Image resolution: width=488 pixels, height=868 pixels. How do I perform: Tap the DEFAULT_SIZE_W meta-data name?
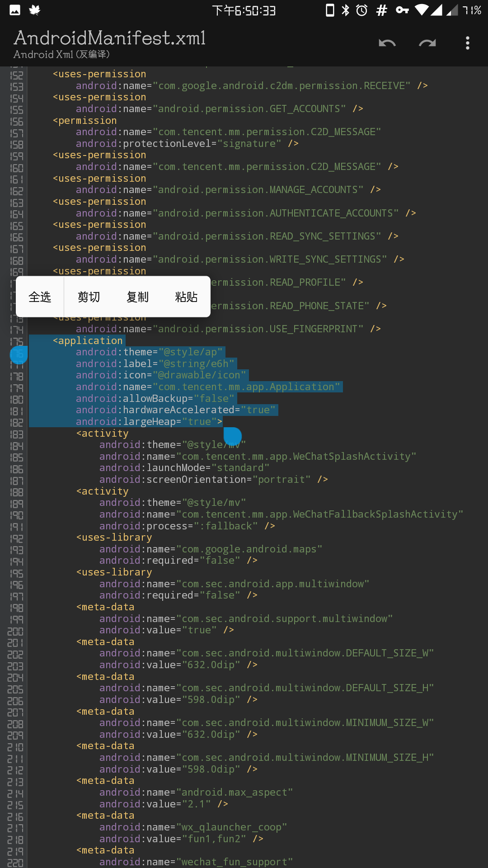point(267,653)
